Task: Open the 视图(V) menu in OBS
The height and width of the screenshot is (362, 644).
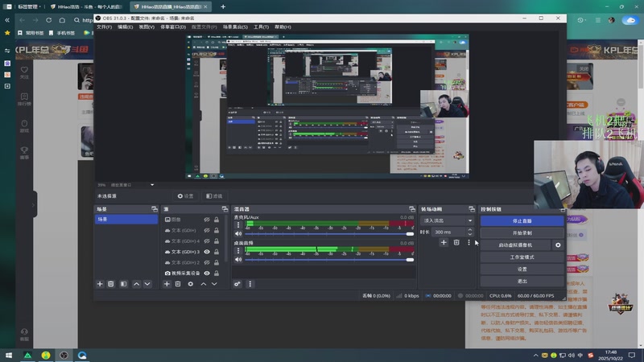Action: [147, 27]
